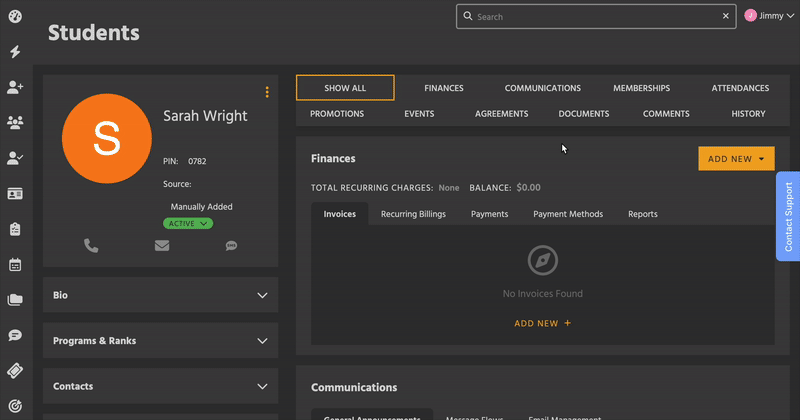
Task: Open the ID card sidebar icon
Action: point(15,194)
